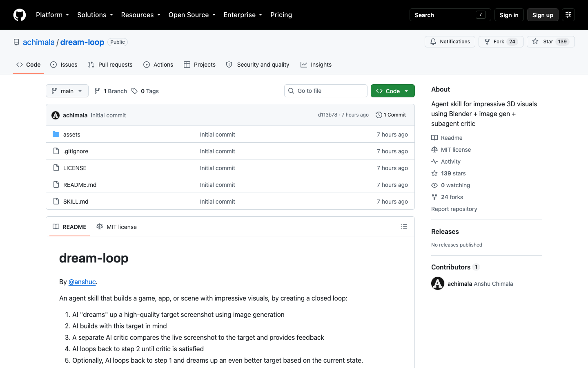Star the dream-loop repository

point(551,42)
